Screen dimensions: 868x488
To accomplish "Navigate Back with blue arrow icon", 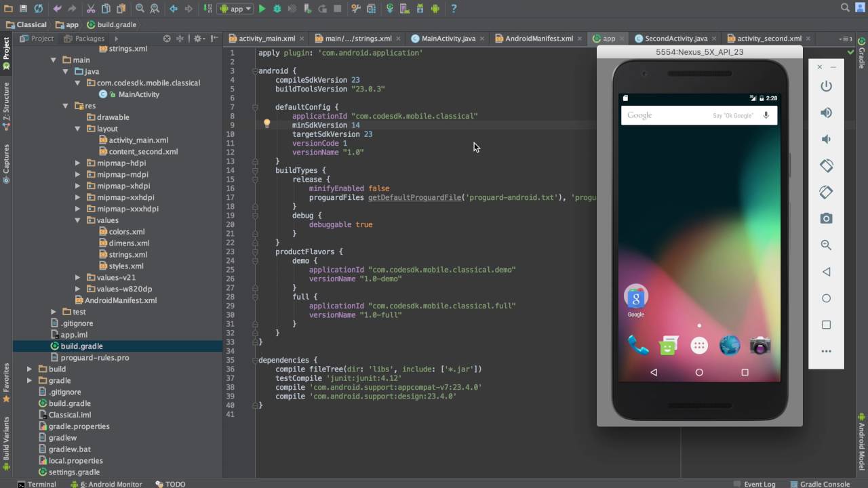I will (x=174, y=9).
